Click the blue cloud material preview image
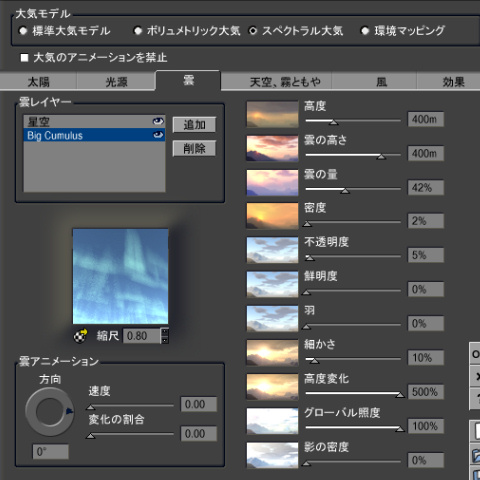Screen dimensions: 480x480 click(x=120, y=276)
